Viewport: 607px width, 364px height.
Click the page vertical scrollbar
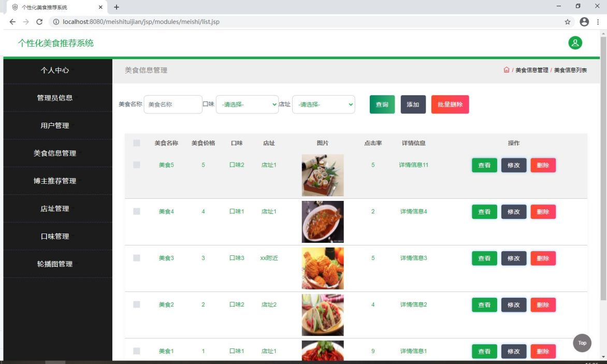[x=603, y=168]
